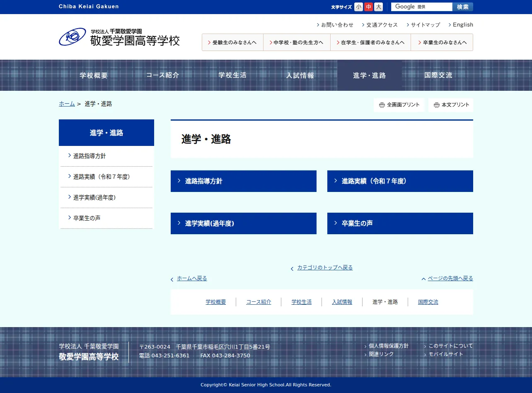Screen dimensions: 532x393
Task: Open 入試情報 in the bottom navigation
Action: [x=342, y=302]
